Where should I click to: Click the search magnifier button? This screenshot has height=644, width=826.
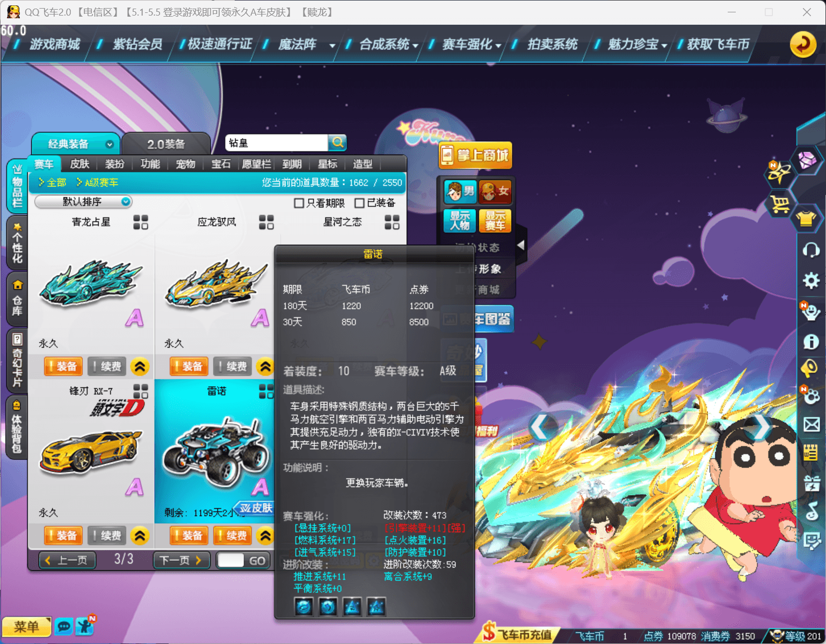(x=337, y=142)
